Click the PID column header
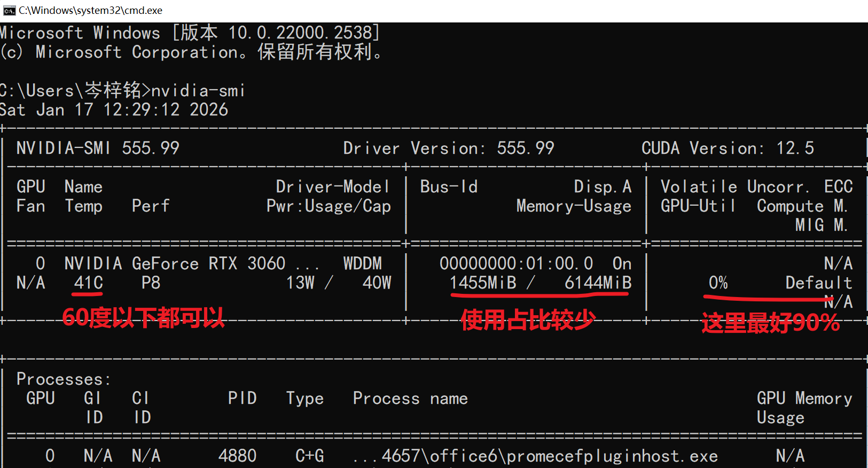868x468 pixels. click(242, 399)
